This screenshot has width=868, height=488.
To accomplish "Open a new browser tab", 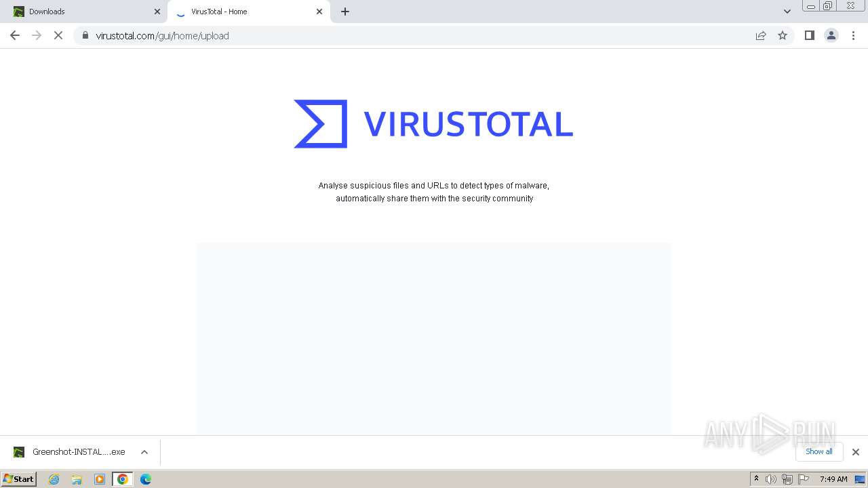I will click(345, 12).
